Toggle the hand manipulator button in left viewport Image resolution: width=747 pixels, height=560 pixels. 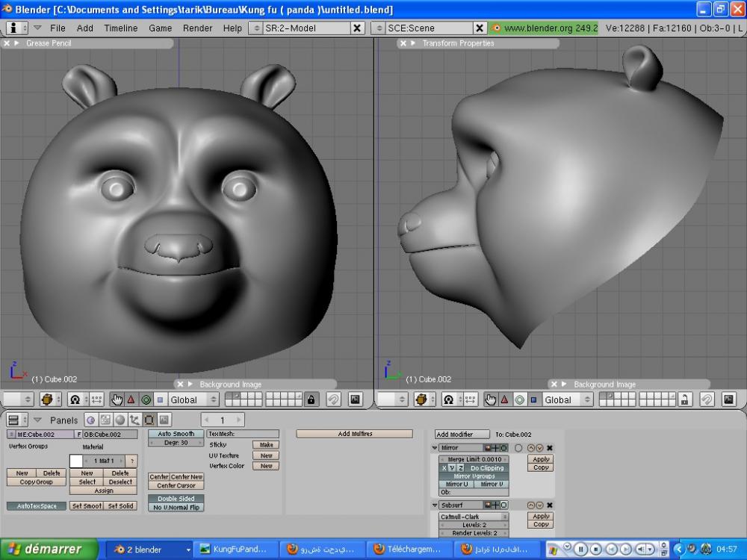117,399
